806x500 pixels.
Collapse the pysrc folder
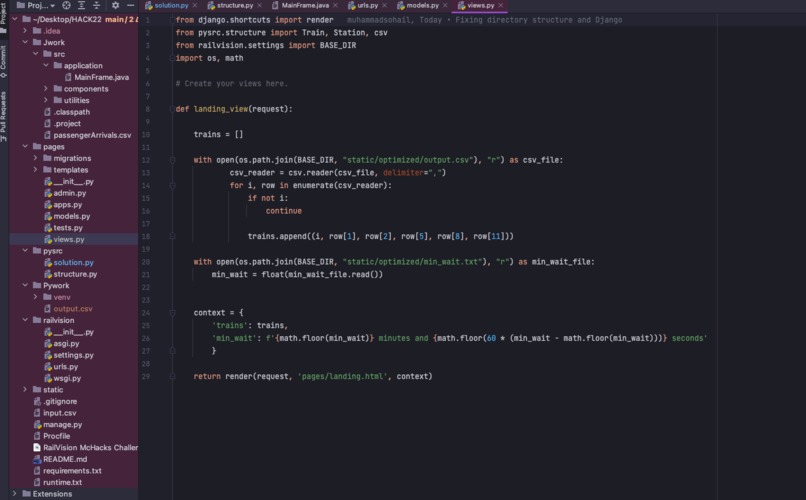25,251
